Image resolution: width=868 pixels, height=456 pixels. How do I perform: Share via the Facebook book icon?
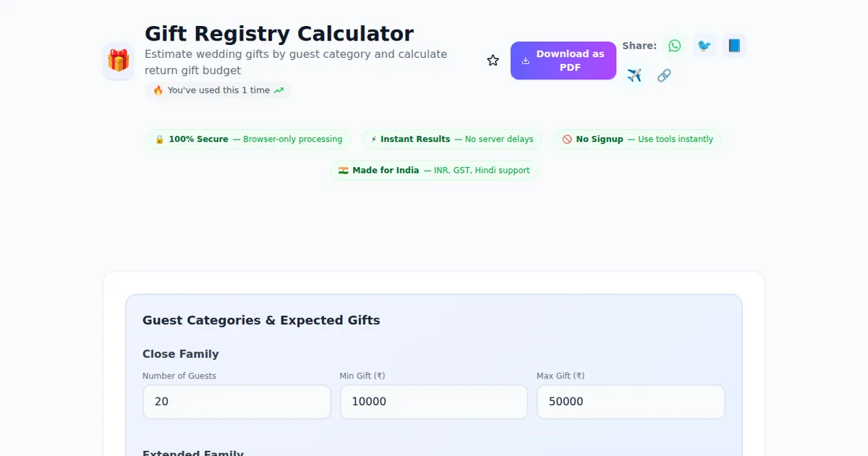[733, 46]
